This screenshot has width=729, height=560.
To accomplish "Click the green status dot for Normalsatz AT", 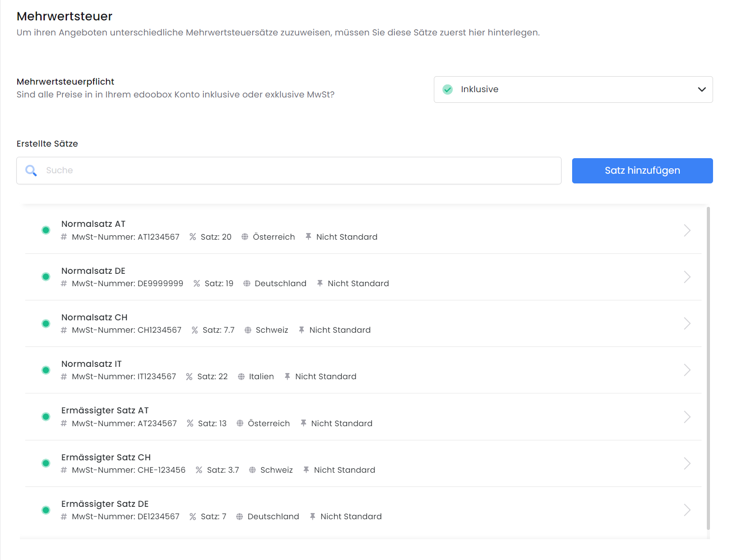I will click(46, 230).
